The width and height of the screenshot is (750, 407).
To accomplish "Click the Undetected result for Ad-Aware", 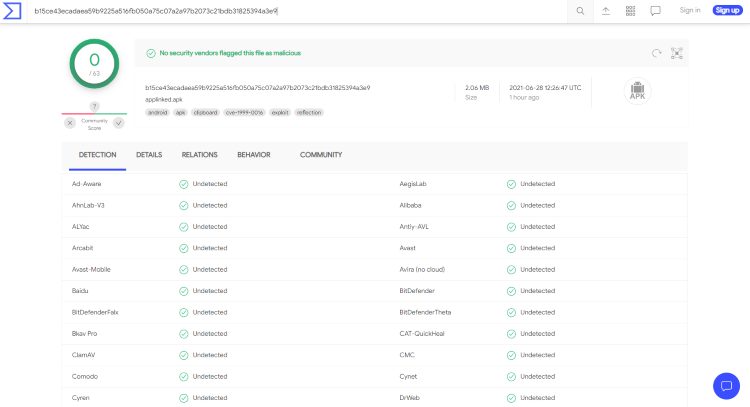I will coord(210,184).
